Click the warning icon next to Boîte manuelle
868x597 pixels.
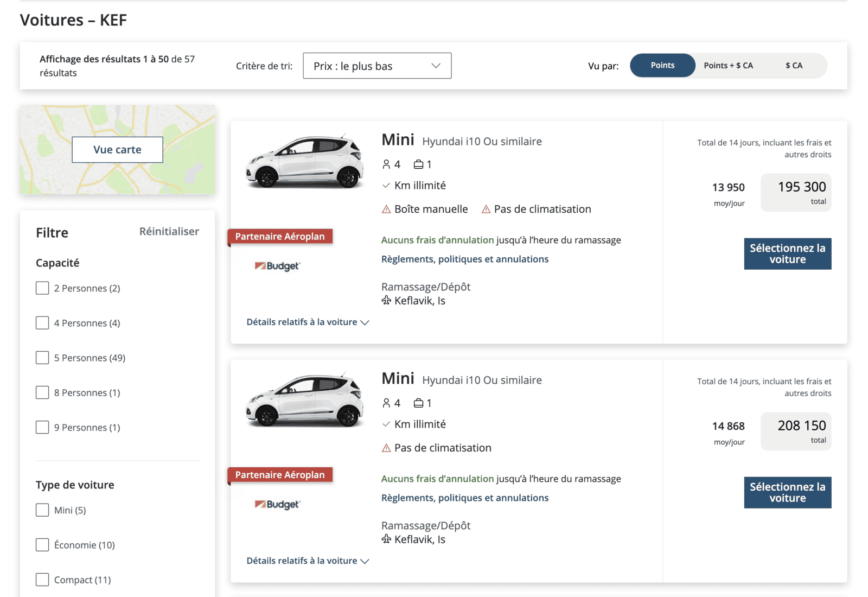(386, 209)
